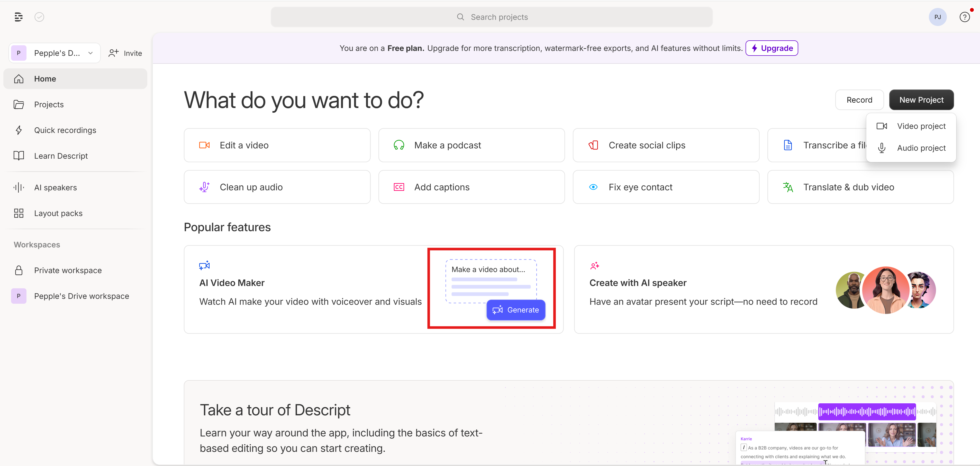The width and height of the screenshot is (980, 466).
Task: Click the New Project button
Action: click(921, 100)
